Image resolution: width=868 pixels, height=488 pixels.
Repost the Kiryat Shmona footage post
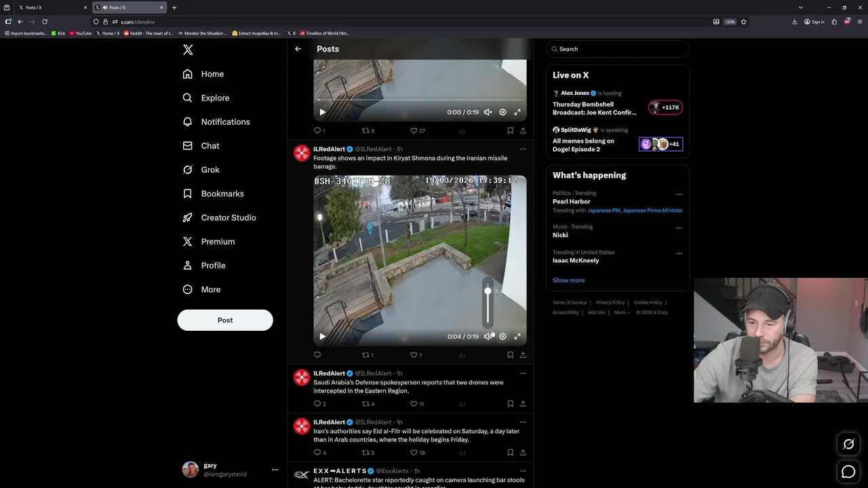pyautogui.click(x=368, y=354)
